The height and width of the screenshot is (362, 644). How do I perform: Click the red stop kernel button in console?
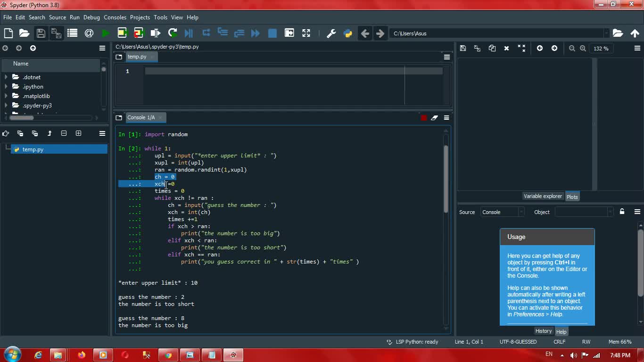[x=423, y=118]
